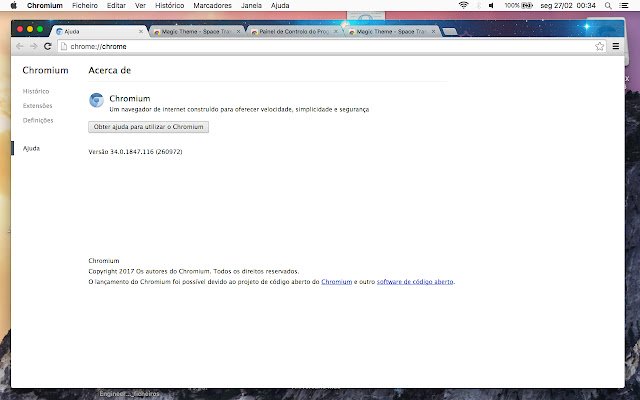Open the Chromium application menu
The image size is (640, 400).
pos(45,5)
